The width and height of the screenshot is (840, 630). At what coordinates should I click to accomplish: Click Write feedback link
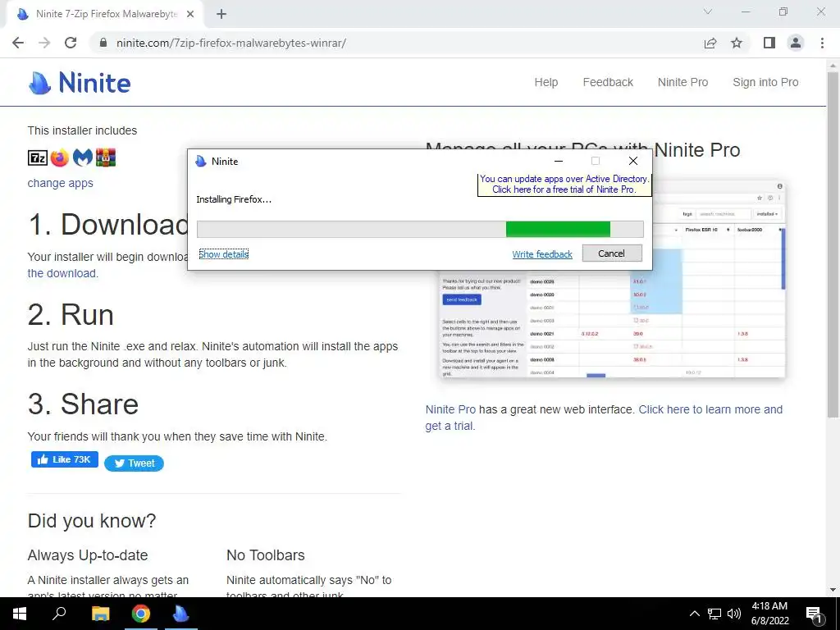pos(542,254)
